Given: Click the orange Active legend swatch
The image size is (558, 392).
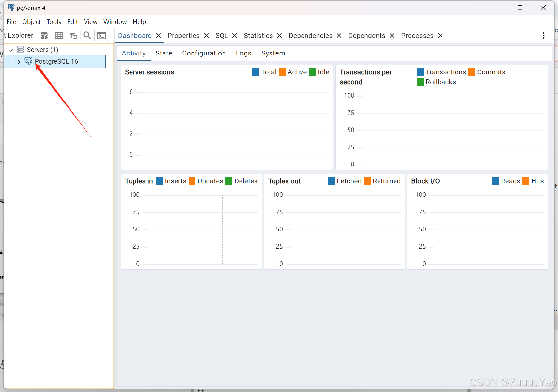Looking at the screenshot, I should pyautogui.click(x=282, y=72).
